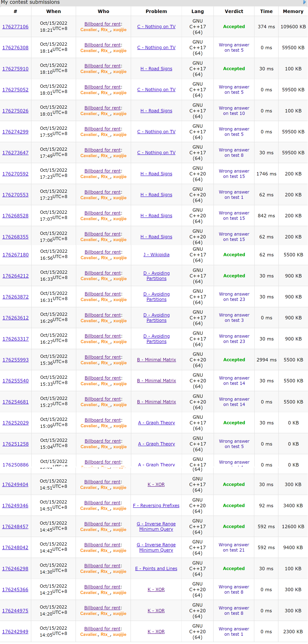Open the J - Wikipidia problem link

[x=156, y=255]
